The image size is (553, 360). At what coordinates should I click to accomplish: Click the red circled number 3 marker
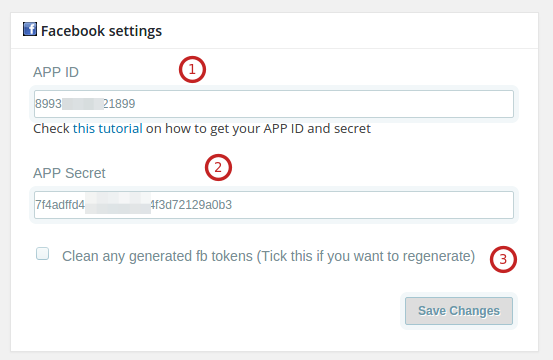(x=503, y=259)
